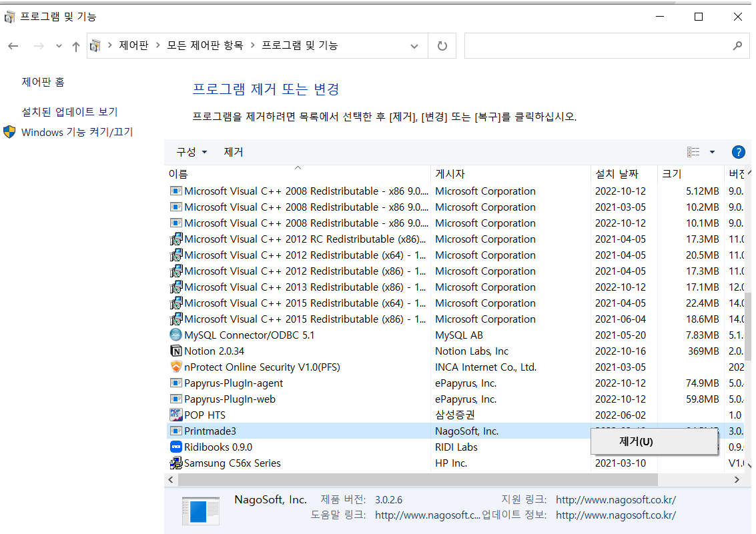Open the 구성 dropdown menu
Image resolution: width=756 pixels, height=534 pixels.
click(x=190, y=151)
